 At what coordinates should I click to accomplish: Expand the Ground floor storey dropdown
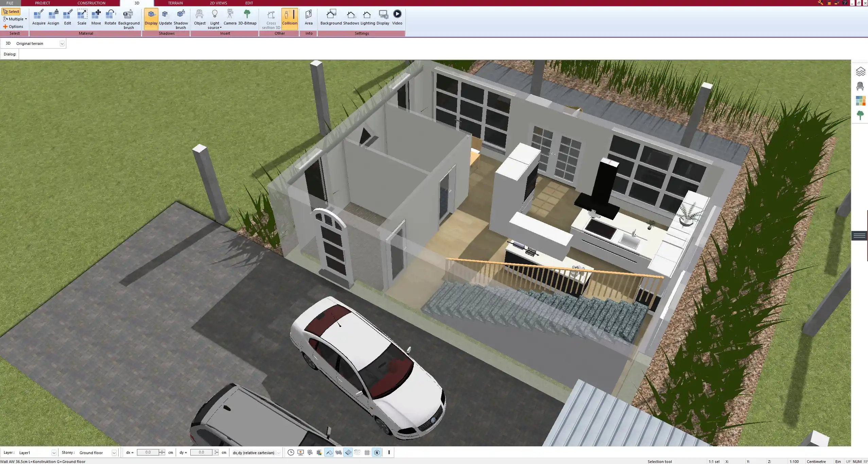(114, 453)
